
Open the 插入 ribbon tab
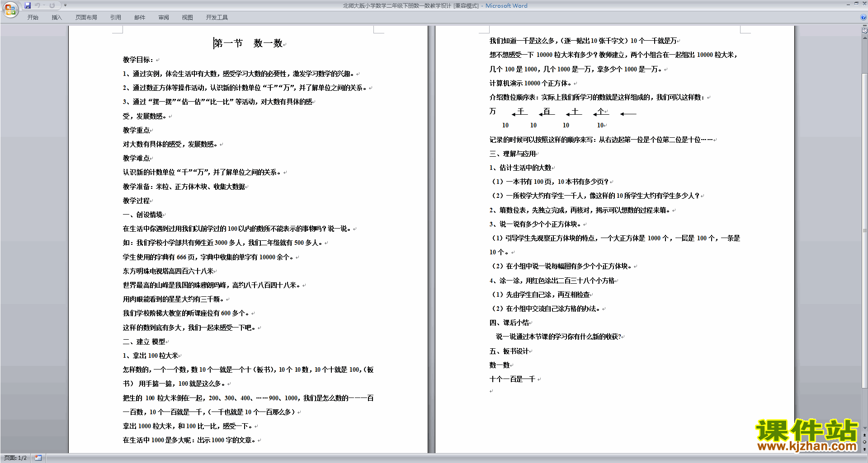click(57, 18)
